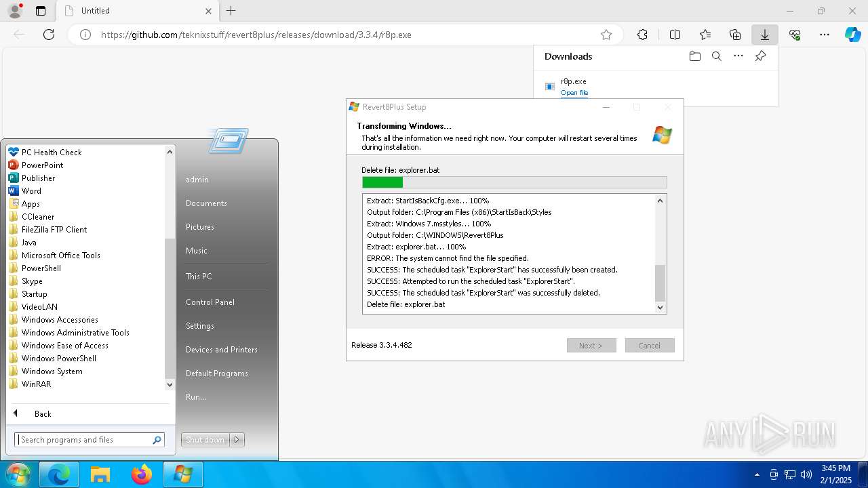The height and width of the screenshot is (488, 868).
Task: Click the installation progress bar
Action: pyautogui.click(x=515, y=182)
